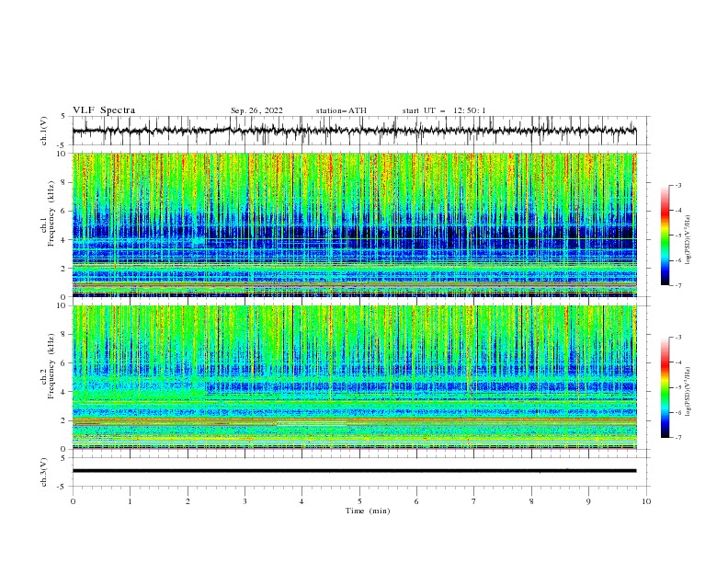
Task: Click the ch.2 PSD color bar
Action: pos(665,387)
